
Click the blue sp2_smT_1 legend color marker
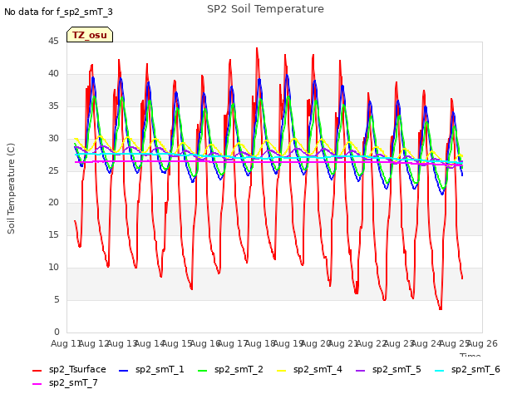[x=124, y=371]
